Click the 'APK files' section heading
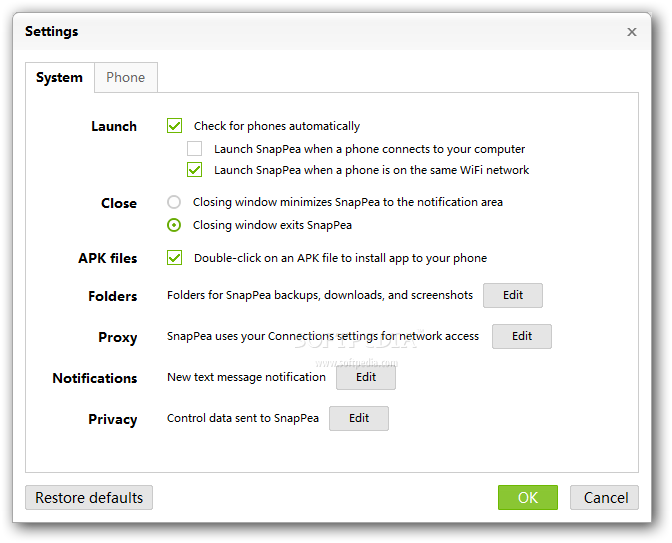Viewport: 672px width, 543px height. 108,258
